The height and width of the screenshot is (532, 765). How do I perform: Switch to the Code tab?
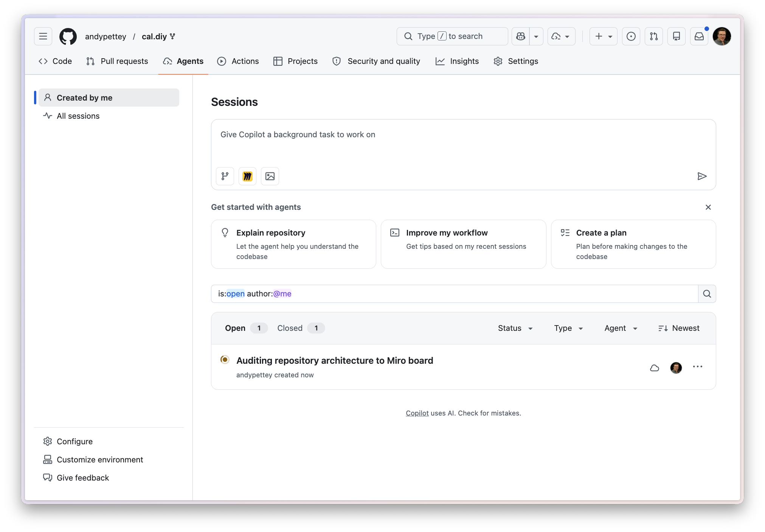[55, 61]
